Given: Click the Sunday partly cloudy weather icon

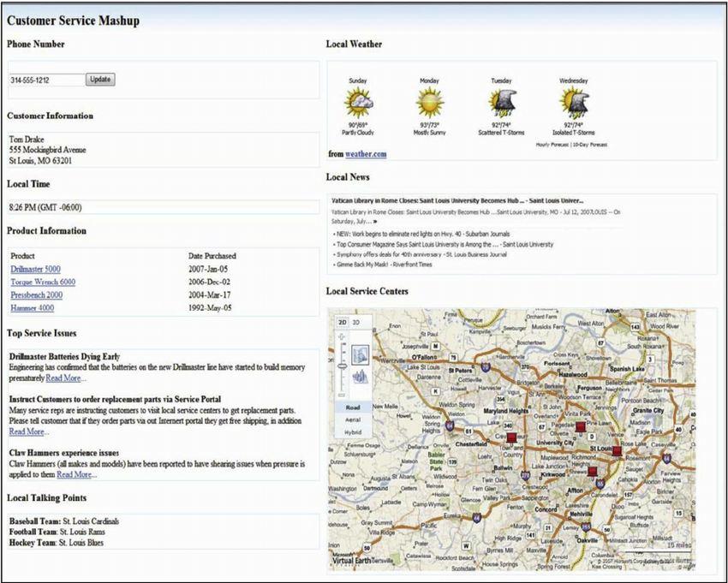Looking at the screenshot, I should tap(358, 103).
